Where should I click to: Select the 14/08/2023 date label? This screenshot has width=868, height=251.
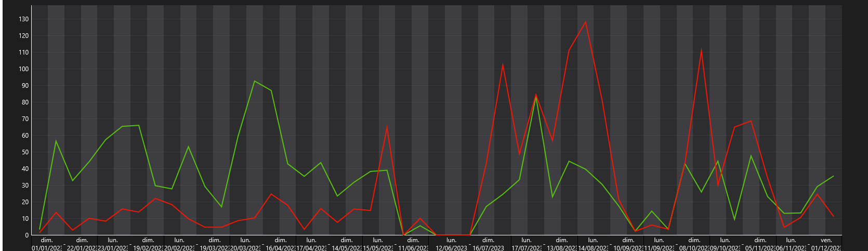point(593,248)
